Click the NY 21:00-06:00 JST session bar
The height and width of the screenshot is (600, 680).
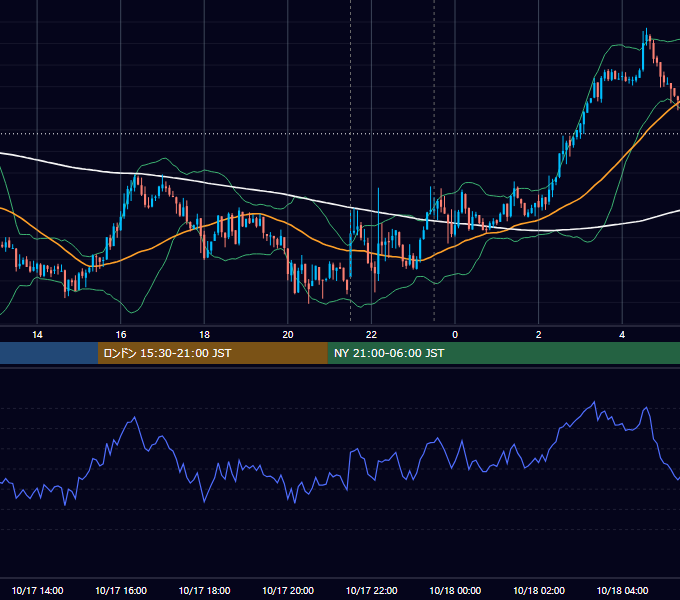point(503,353)
